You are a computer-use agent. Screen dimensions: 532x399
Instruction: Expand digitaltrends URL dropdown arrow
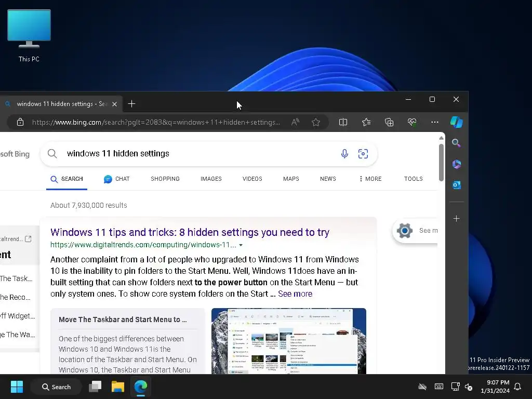(241, 245)
